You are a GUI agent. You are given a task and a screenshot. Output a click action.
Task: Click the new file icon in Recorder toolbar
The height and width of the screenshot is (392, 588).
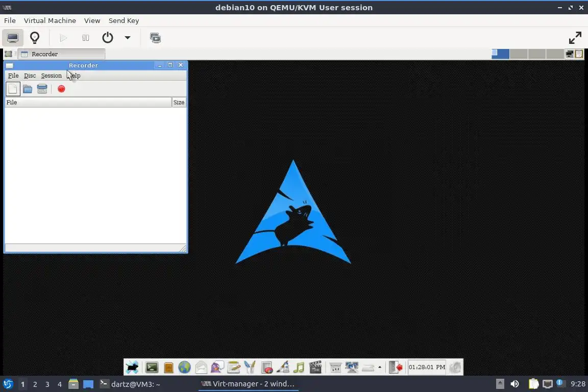12,89
